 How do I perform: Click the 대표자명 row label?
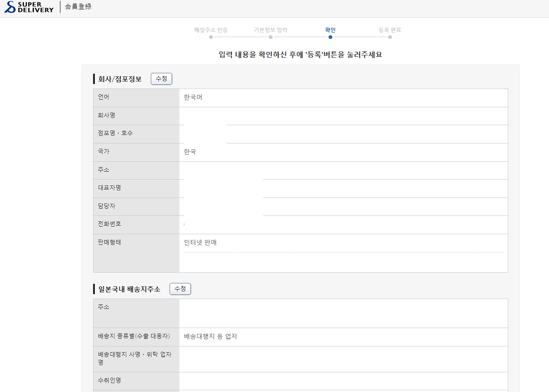(109, 188)
